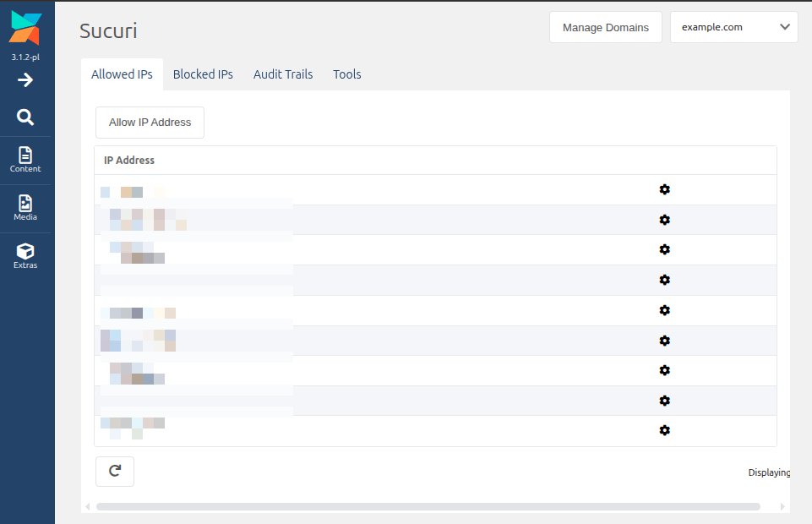Click the scrollbar right arrow
The width and height of the screenshot is (812, 524).
click(x=782, y=507)
